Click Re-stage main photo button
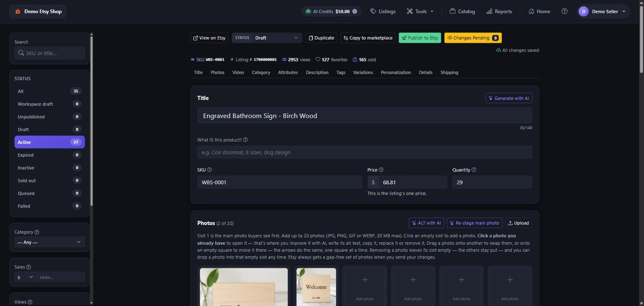Viewport: 644px width, 306px height. (474, 223)
